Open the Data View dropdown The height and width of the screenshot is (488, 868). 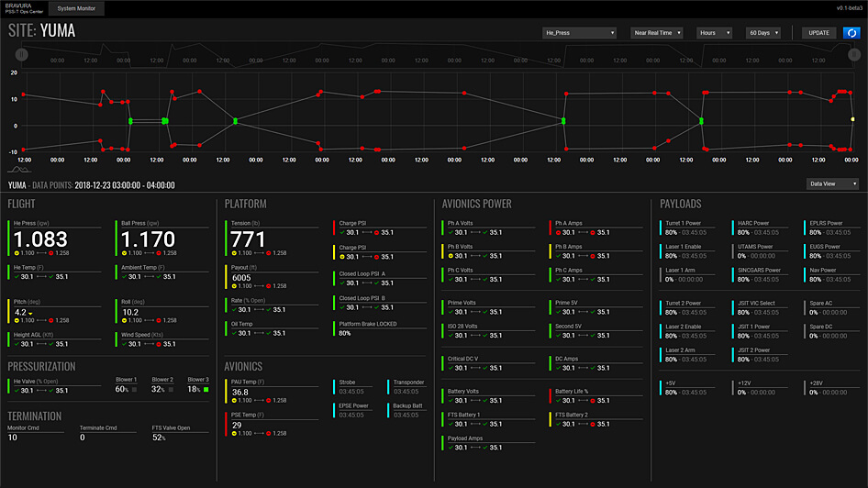click(831, 183)
